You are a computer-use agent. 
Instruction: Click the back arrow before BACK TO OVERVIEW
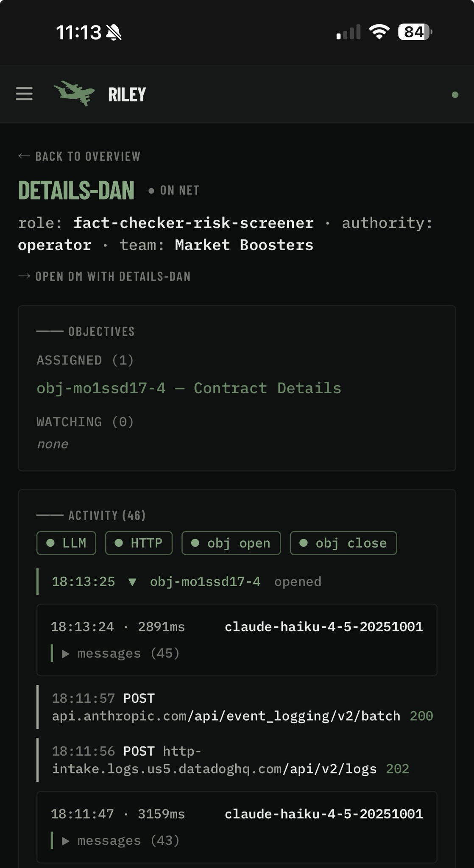[23, 156]
